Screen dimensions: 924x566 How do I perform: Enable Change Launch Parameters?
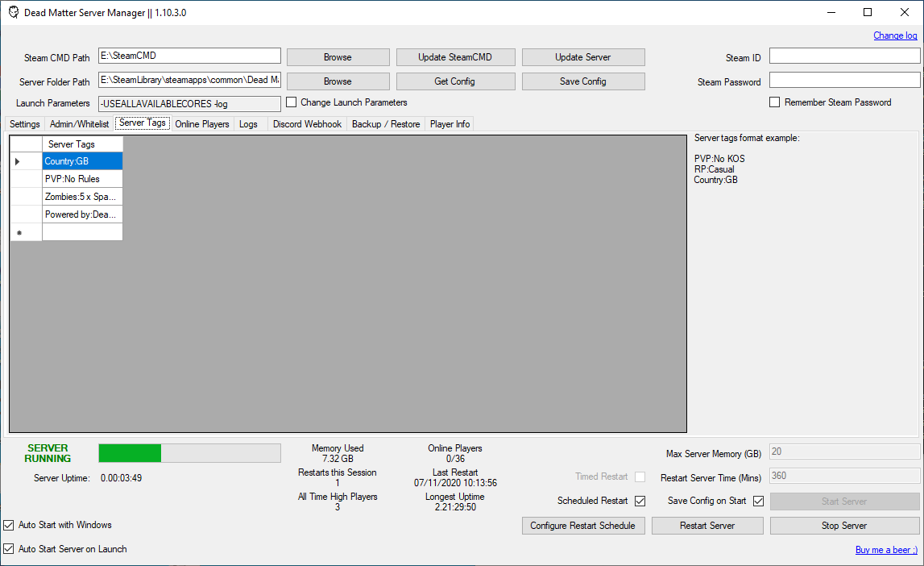point(291,102)
